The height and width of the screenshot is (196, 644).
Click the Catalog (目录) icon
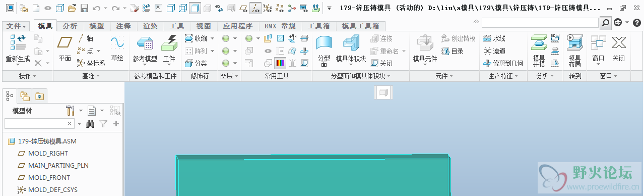point(453,51)
